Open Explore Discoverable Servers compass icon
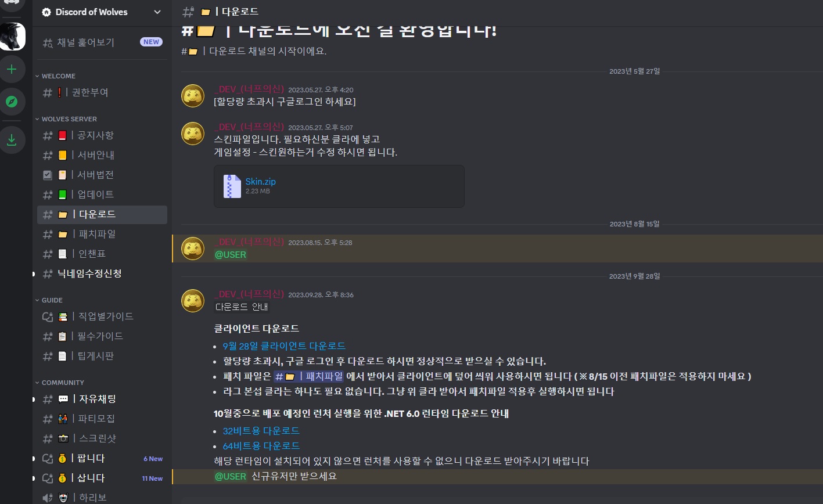 point(12,102)
